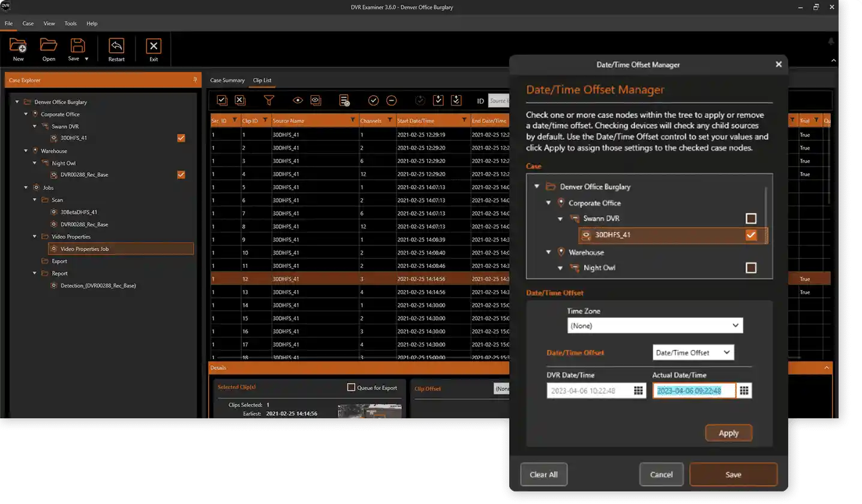Open the Tools menu
Image resolution: width=862 pixels, height=504 pixels.
pyautogui.click(x=71, y=23)
